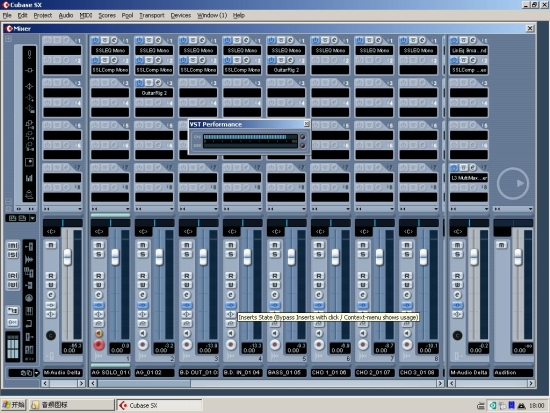
Task: Open view options arrow for B.D OUT channel
Action: [215, 209]
